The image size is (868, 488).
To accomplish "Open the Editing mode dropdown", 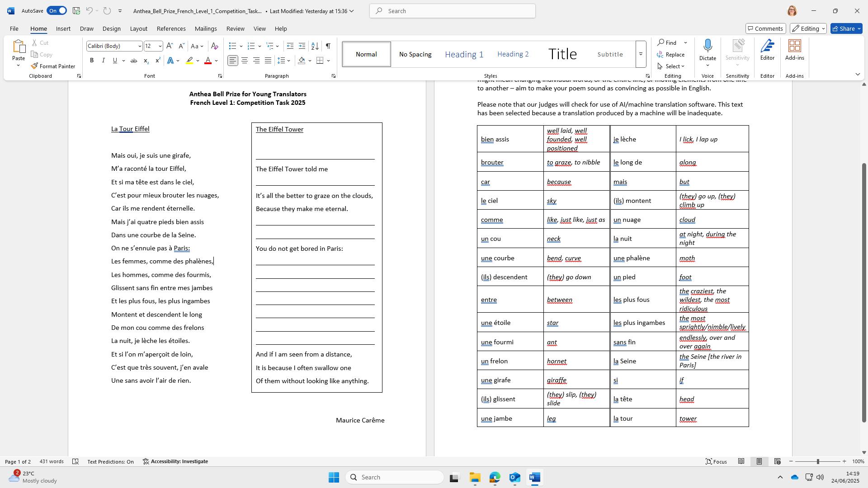I will click(x=809, y=28).
